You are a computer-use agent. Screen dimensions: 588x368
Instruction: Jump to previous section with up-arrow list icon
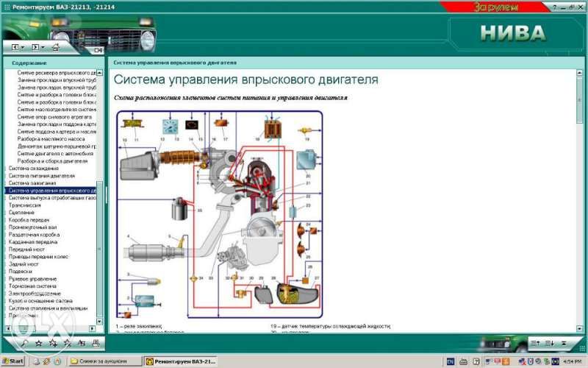tap(535, 343)
